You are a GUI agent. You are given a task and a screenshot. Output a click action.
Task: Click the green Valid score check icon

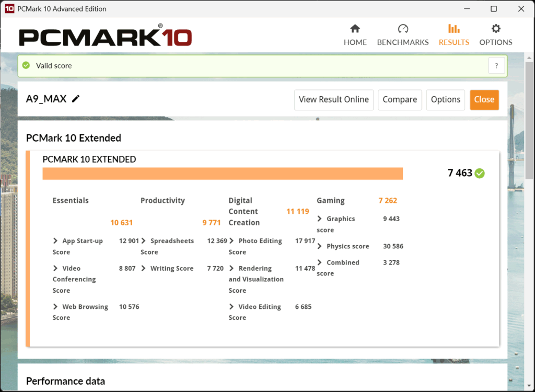pyautogui.click(x=26, y=66)
